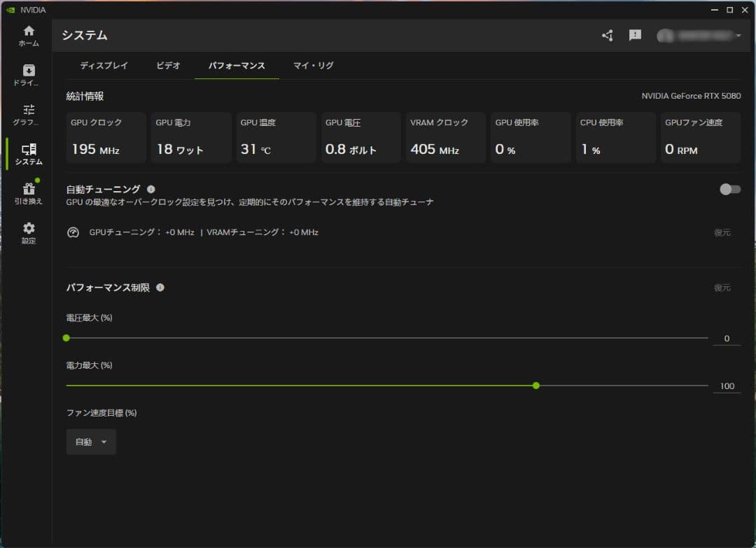Open the ホーム sidebar icon

(28, 35)
